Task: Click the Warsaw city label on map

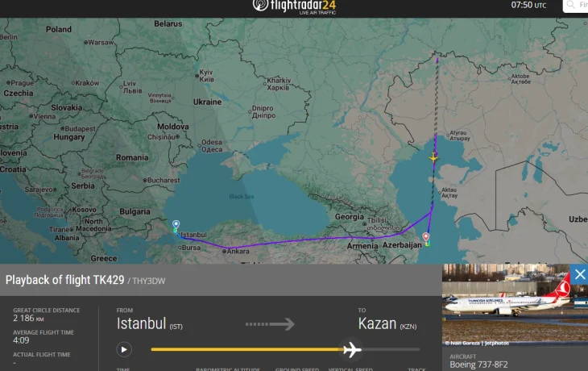Action: [x=101, y=43]
